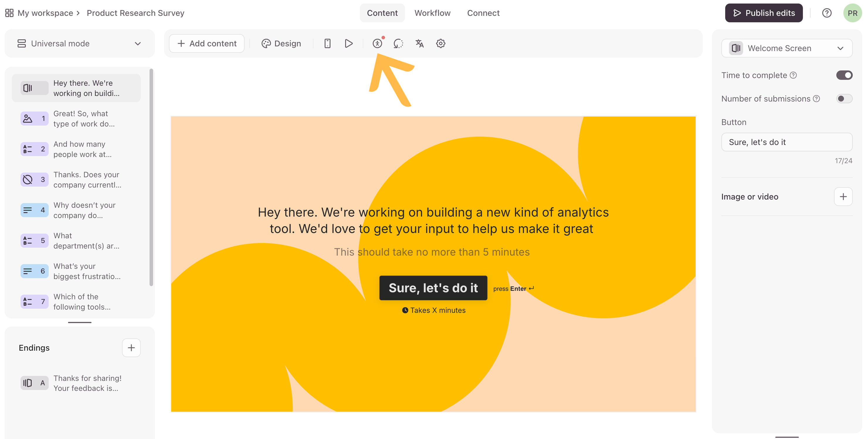Click the help question mark icon
Viewport: 868px width, 439px height.
[x=827, y=13]
